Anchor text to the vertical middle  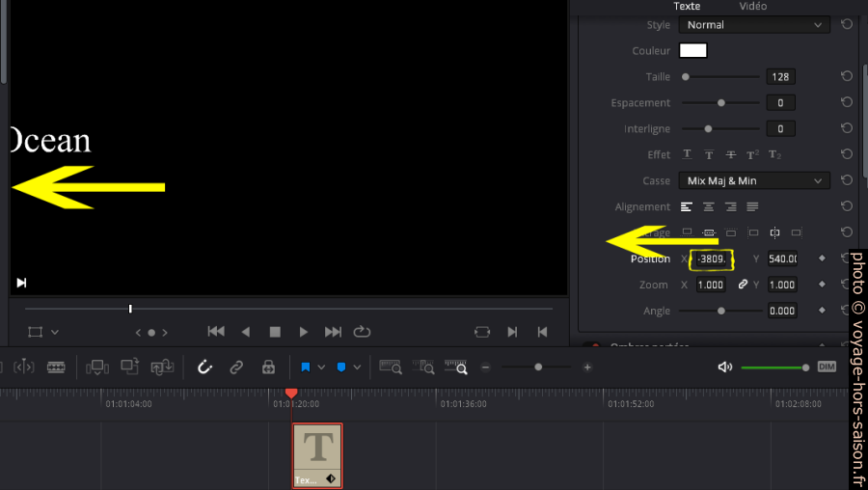coord(709,232)
